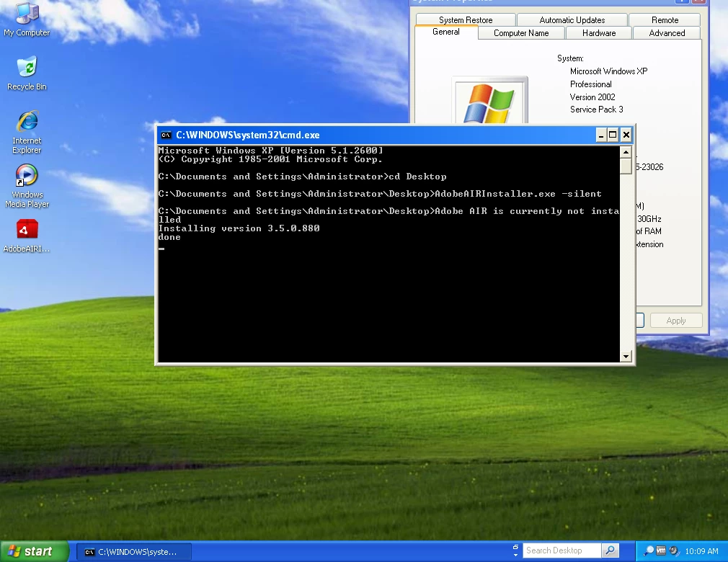Click the Apply button in System Properties
This screenshot has width=728, height=562.
[676, 321]
